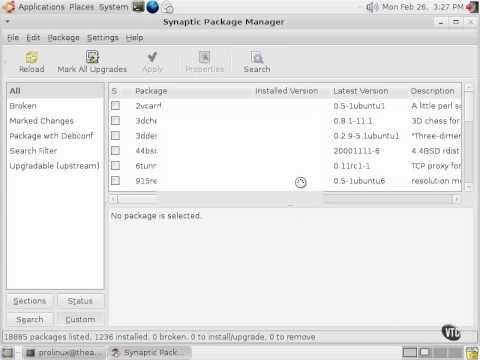Viewport: 480px width, 360px height.
Task: Click the scroll right arrow of horizontal scrollbar
Action: pos(456,199)
